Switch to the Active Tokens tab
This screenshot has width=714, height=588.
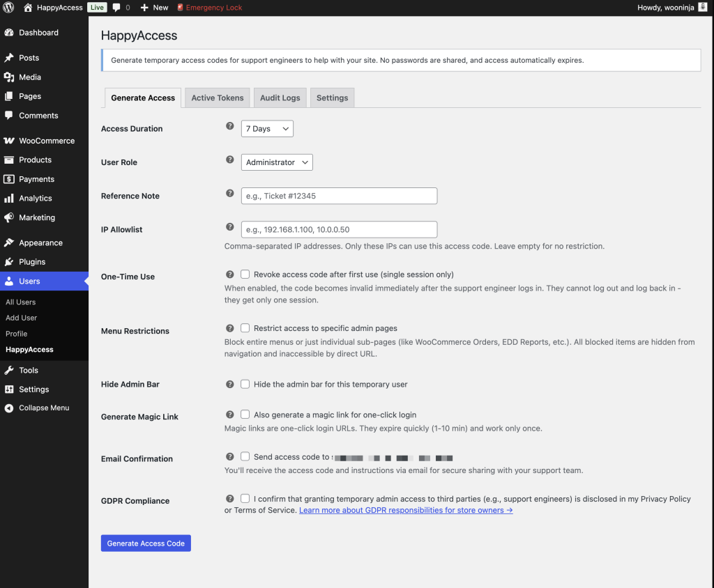(x=218, y=98)
